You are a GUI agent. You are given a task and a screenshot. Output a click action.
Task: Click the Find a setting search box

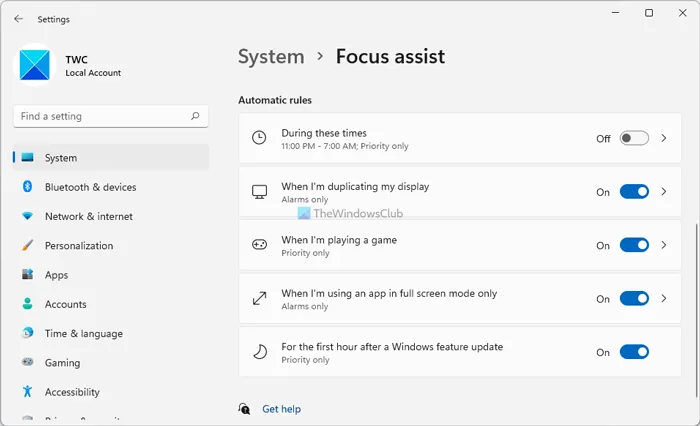click(100, 116)
